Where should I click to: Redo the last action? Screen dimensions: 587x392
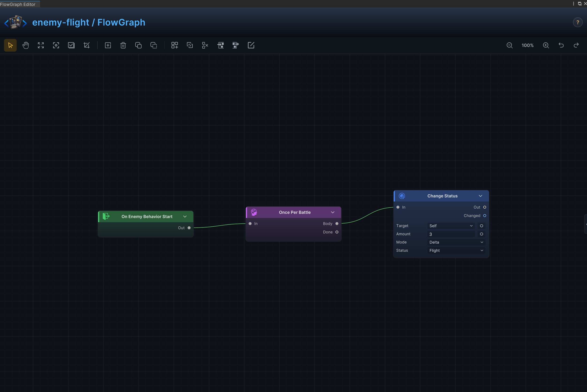[x=576, y=45]
